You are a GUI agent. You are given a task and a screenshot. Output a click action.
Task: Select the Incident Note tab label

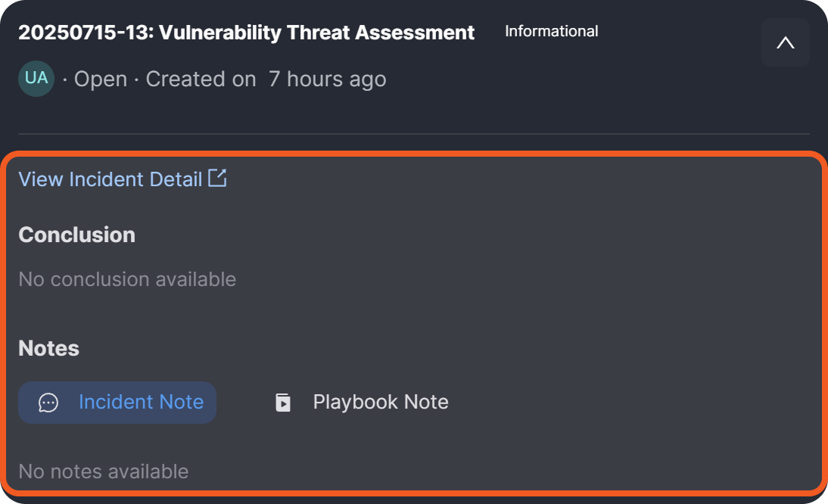click(x=141, y=402)
